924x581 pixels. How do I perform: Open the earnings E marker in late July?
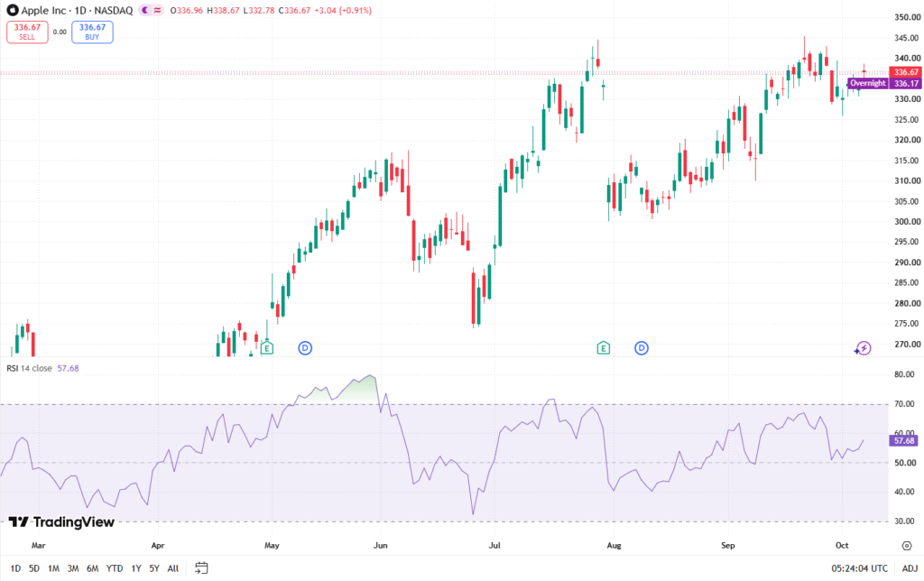coord(603,347)
